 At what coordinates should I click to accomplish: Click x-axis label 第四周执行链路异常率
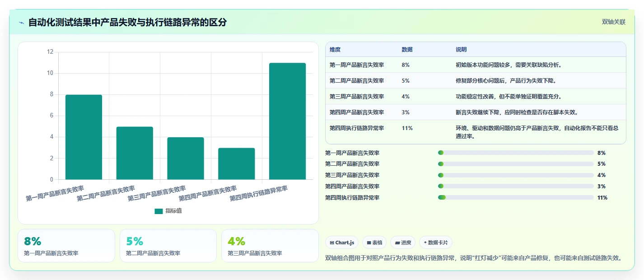point(259,193)
